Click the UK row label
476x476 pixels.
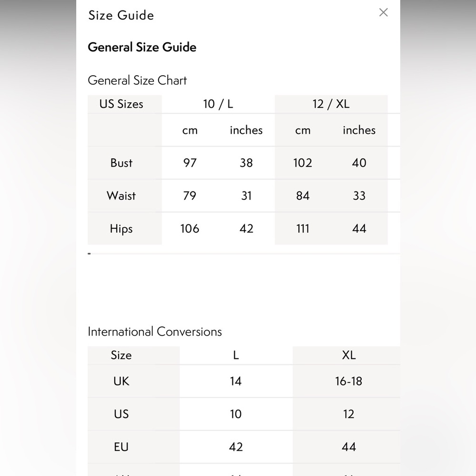pos(121,381)
